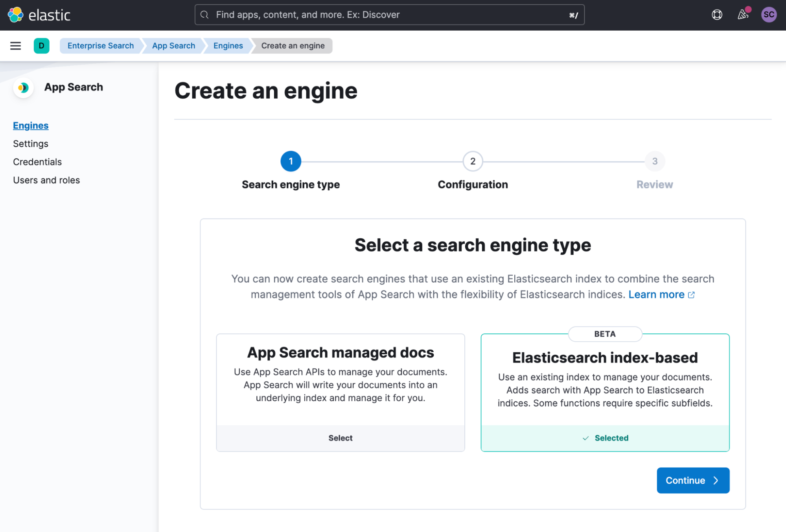Click the help/training icon

pos(716,15)
